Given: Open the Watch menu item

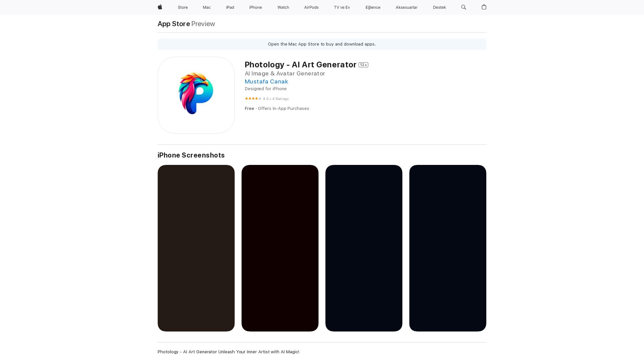Looking at the screenshot, I should [283, 7].
